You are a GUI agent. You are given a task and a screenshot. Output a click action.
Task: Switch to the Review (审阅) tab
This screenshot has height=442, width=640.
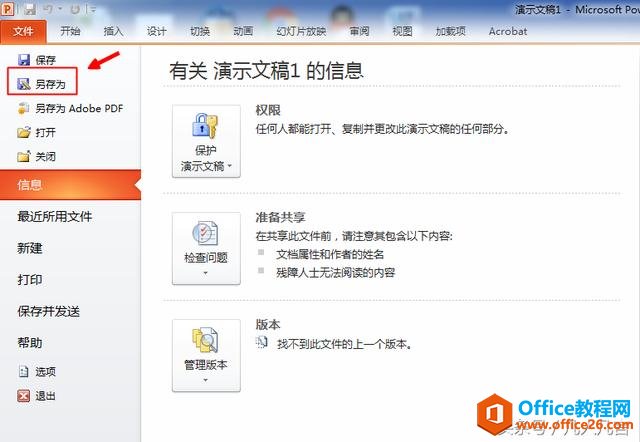359,31
